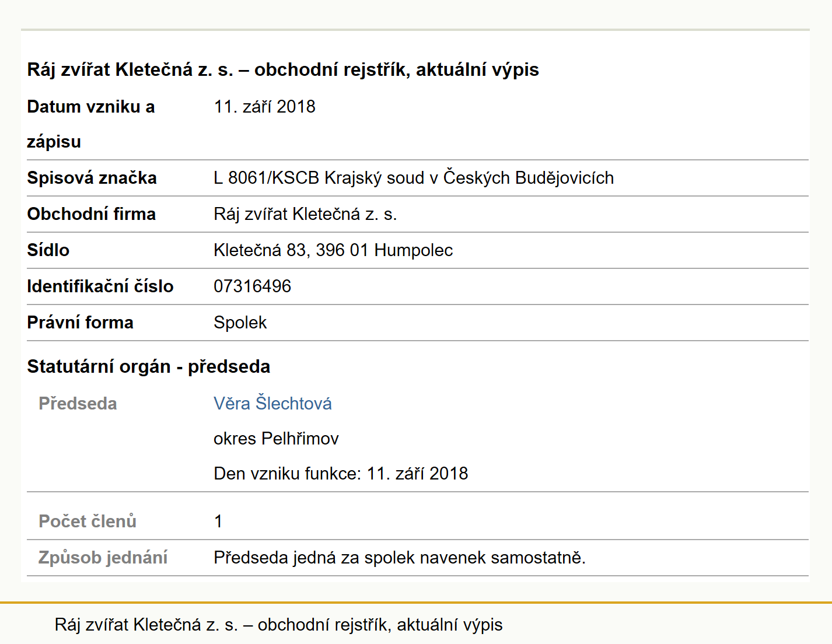
Task: Select the address Kletečná 83 Humpolec
Action: [333, 250]
